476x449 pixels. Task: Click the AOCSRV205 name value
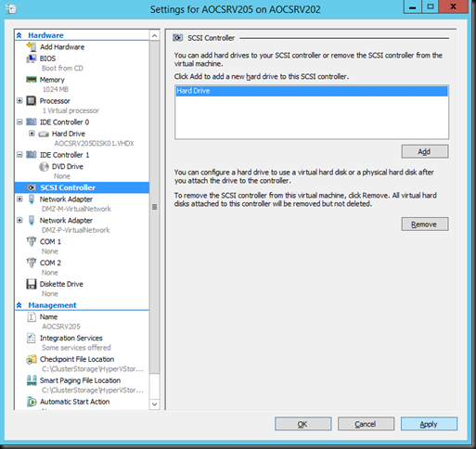point(61,327)
